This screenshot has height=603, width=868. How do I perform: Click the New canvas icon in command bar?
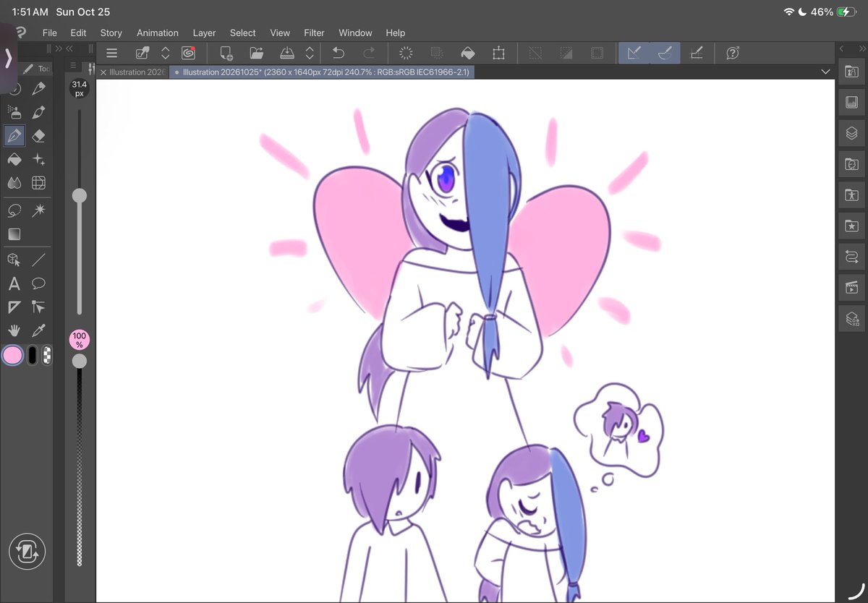226,53
